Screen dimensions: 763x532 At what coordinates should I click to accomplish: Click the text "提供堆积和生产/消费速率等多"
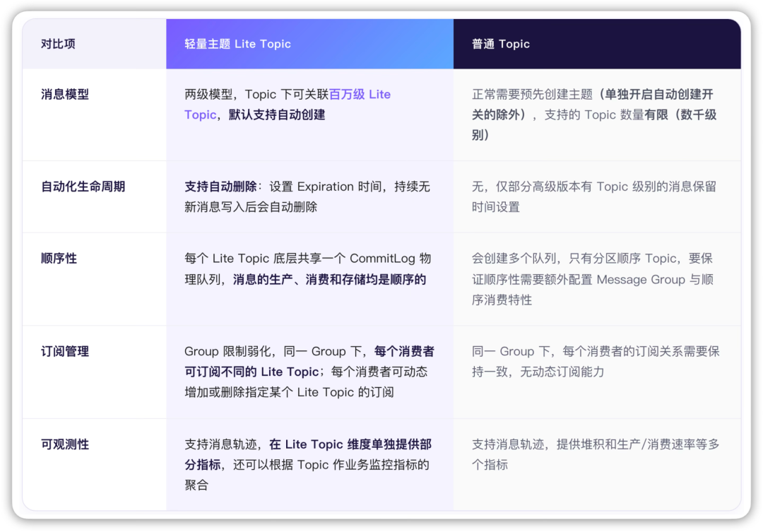click(638, 444)
